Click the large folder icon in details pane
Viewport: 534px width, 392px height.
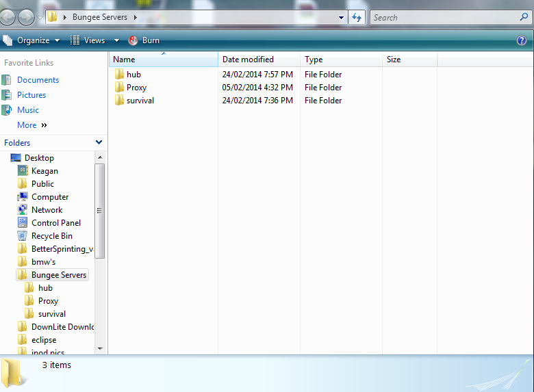coord(12,373)
